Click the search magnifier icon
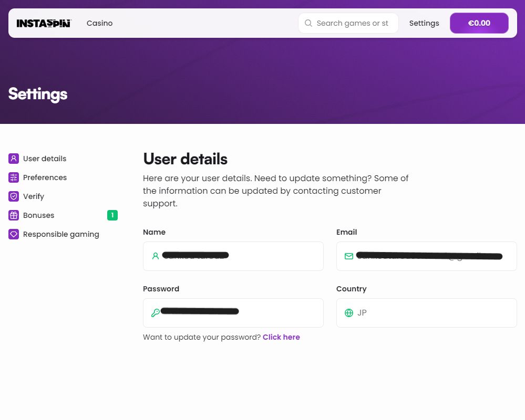 pyautogui.click(x=308, y=23)
